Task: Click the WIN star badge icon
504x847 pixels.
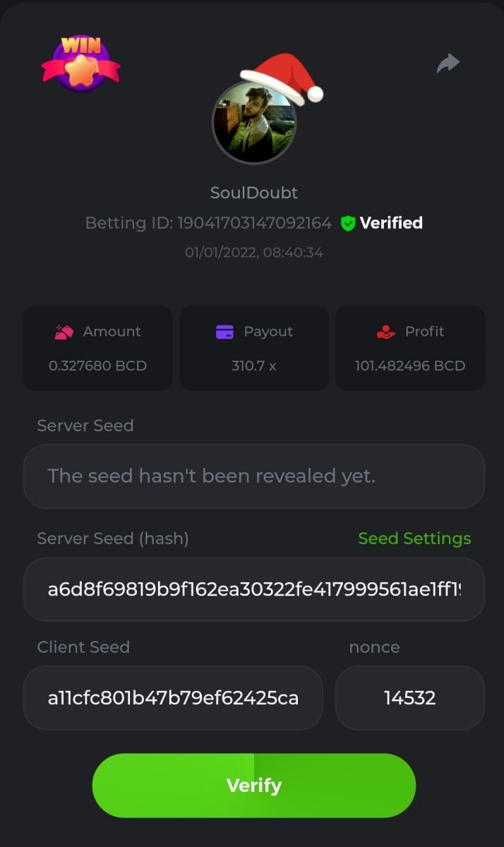Action: coord(80,64)
